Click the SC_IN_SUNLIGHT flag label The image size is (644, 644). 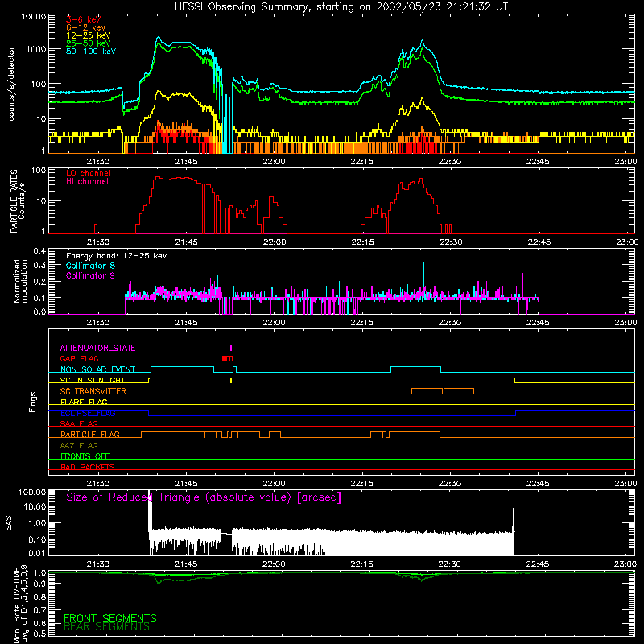click(93, 380)
